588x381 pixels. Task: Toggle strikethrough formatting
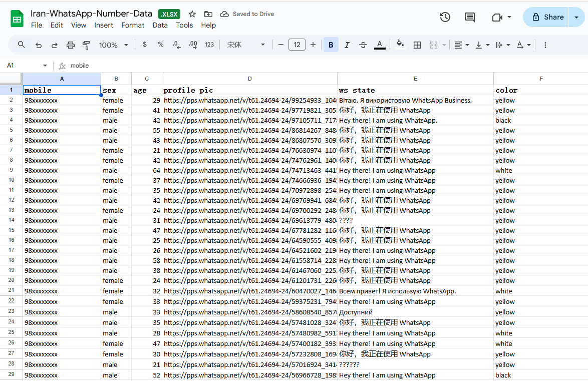(363, 45)
